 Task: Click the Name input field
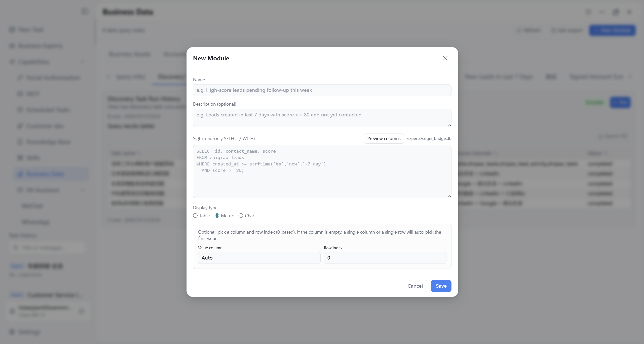(x=322, y=90)
